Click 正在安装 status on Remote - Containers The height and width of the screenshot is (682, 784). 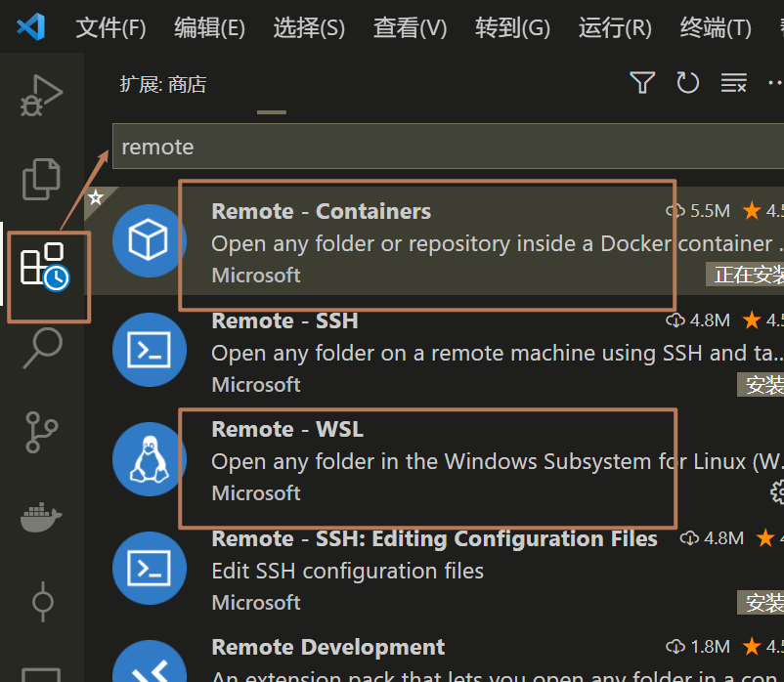tap(745, 275)
